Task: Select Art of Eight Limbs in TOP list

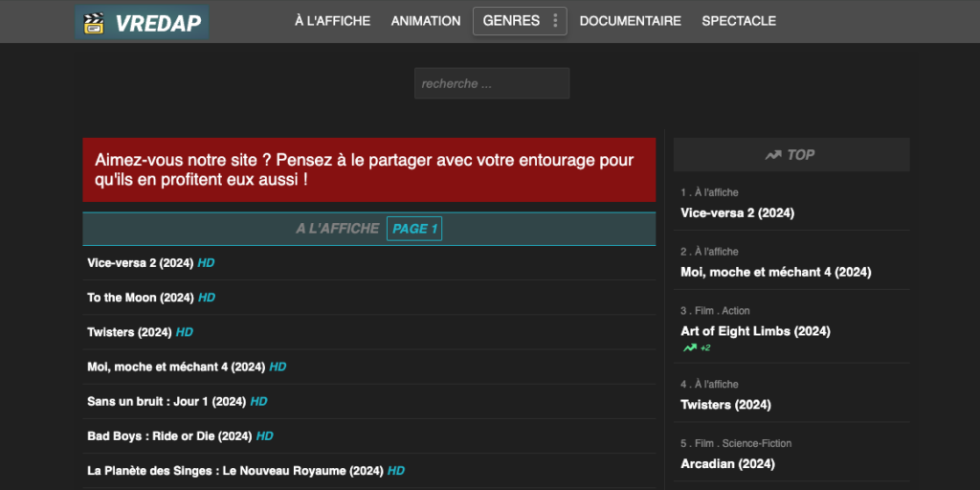Action: point(755,331)
